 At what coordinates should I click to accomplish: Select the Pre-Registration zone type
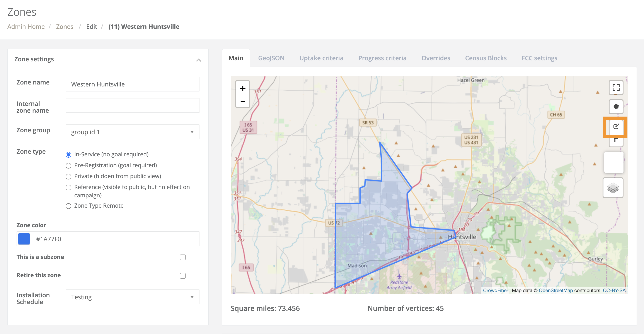tap(68, 165)
